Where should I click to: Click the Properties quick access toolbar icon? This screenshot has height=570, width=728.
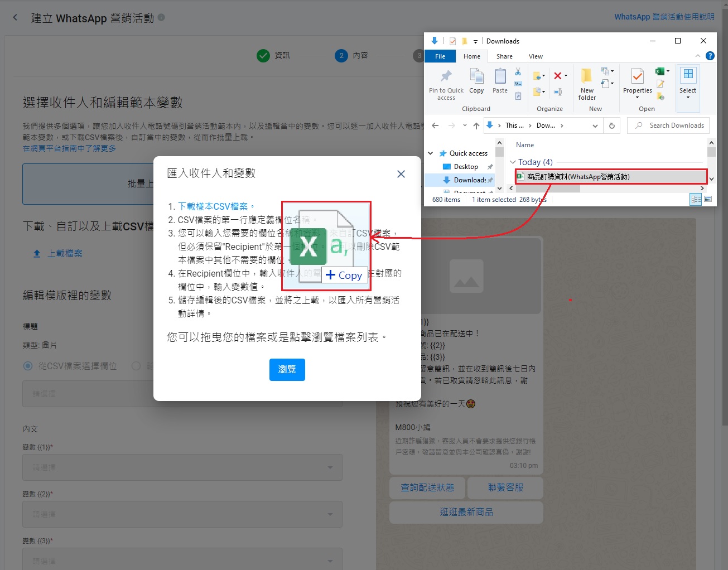[x=452, y=41]
